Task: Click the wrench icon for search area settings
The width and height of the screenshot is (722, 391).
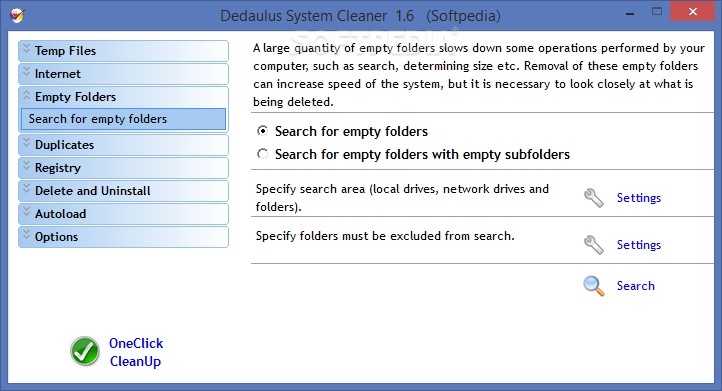Action: point(594,198)
